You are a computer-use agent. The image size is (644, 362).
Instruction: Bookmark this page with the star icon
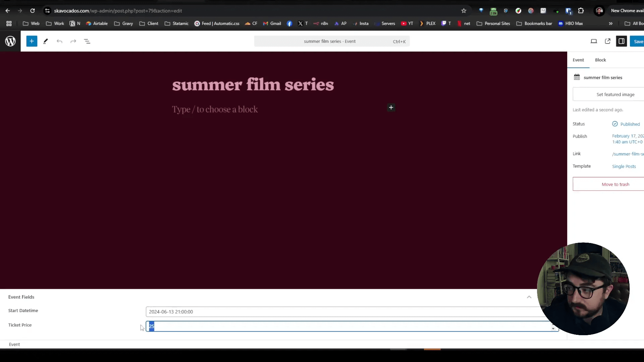[464, 11]
